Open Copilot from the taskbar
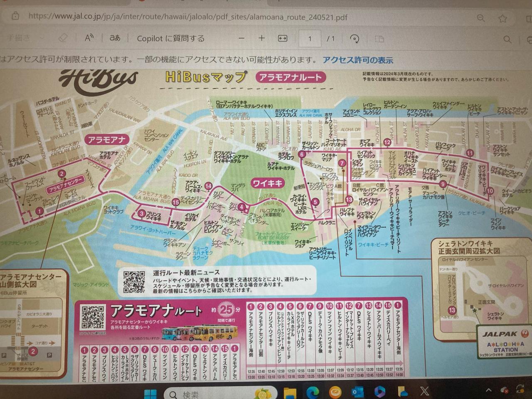The height and width of the screenshot is (399, 532). [x=380, y=392]
